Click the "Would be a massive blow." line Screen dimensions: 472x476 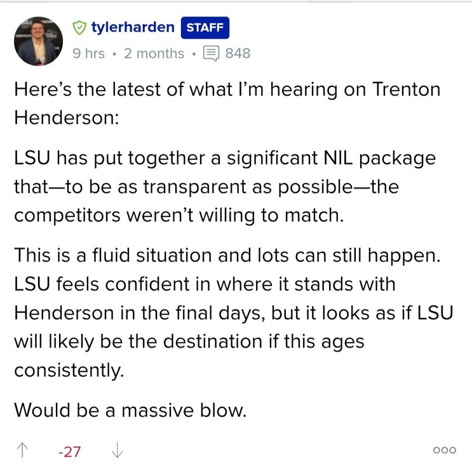pyautogui.click(x=129, y=409)
